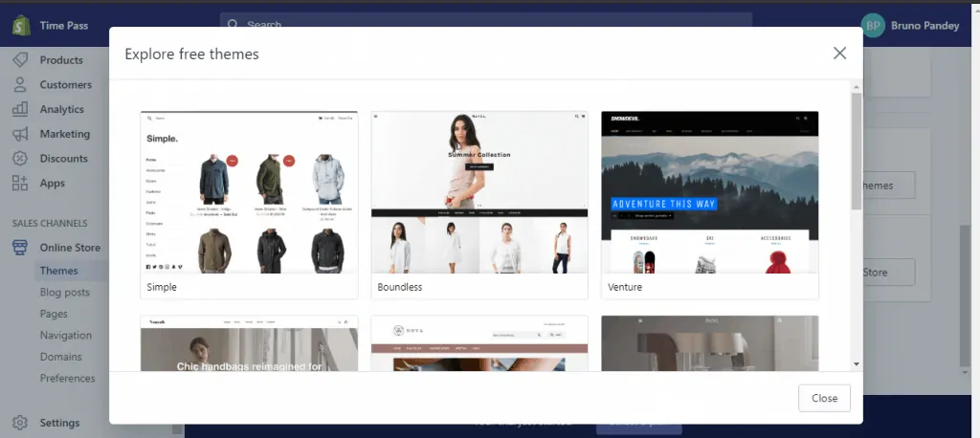Viewport: 980px width, 438px height.
Task: Click the Products tag icon
Action: pos(20,60)
